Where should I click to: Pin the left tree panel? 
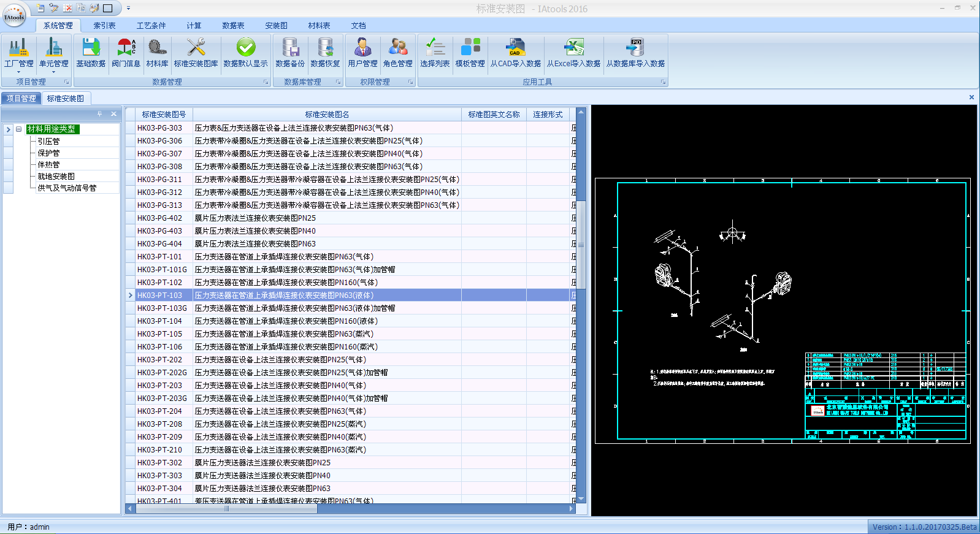(100, 114)
